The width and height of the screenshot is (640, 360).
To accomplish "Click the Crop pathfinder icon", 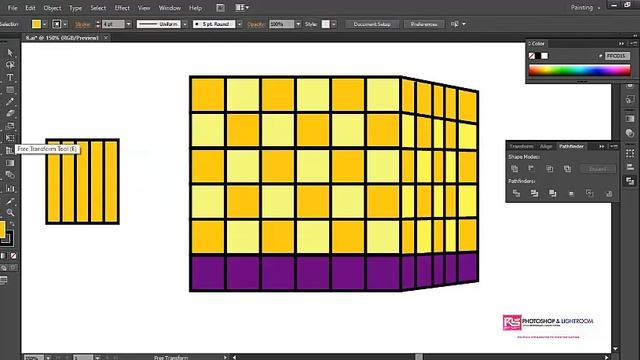I will click(571, 193).
